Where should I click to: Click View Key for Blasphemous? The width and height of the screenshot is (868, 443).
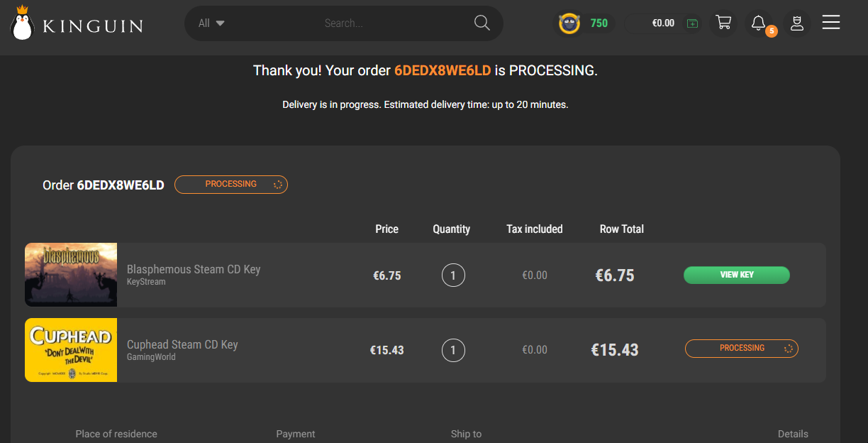click(736, 275)
